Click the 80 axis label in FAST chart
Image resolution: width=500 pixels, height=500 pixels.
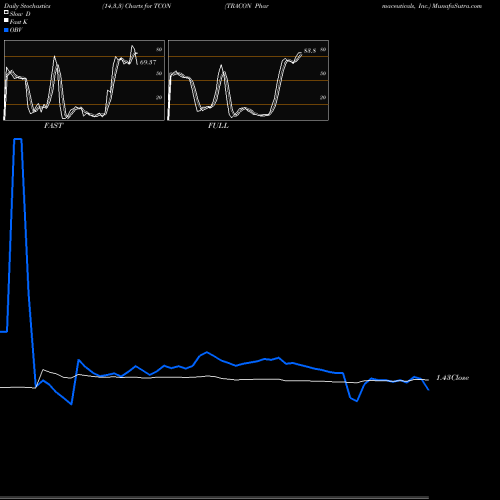[x=159, y=49]
